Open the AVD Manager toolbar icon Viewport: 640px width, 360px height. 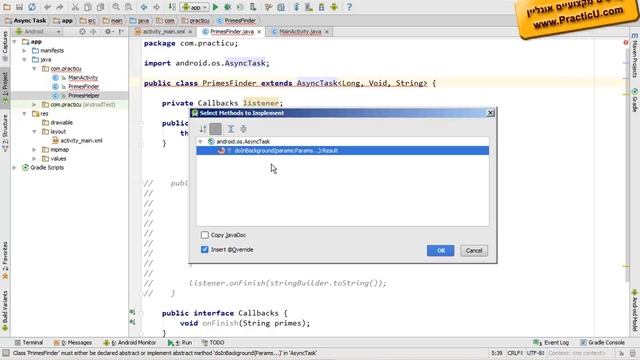[x=309, y=7]
